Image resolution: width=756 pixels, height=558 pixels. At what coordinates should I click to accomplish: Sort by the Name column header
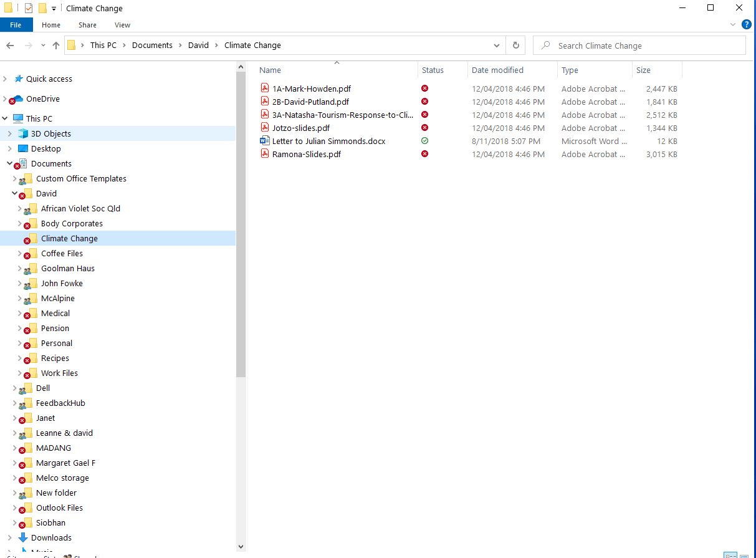pyautogui.click(x=270, y=70)
